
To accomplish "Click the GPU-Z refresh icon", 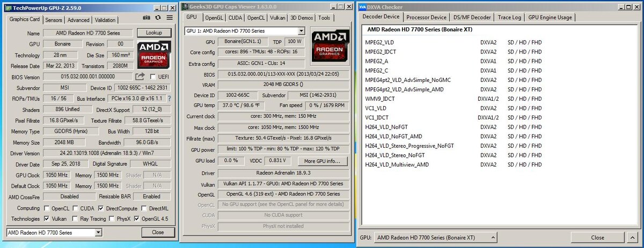I will point(157,18).
